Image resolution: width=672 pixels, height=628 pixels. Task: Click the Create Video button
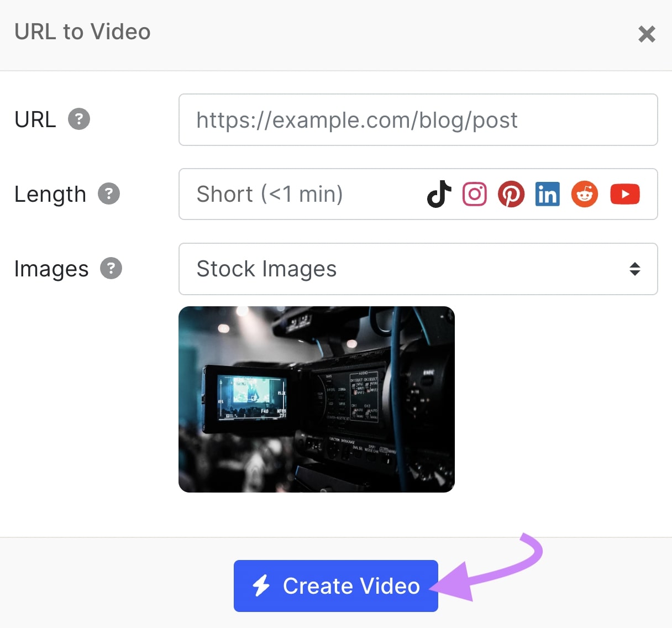(335, 586)
